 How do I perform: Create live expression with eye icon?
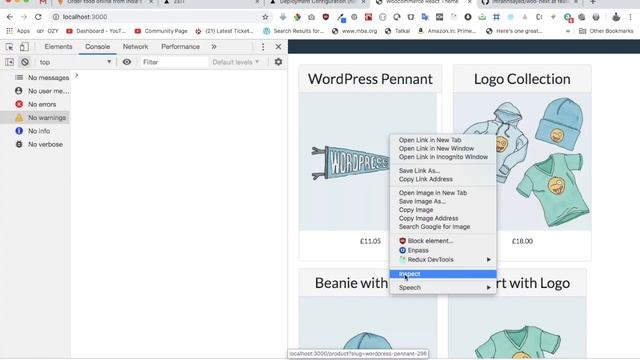127,62
